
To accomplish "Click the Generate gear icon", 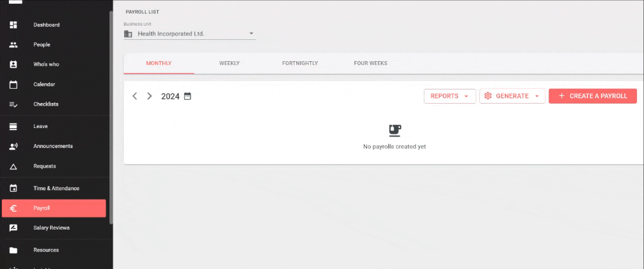I will click(488, 96).
